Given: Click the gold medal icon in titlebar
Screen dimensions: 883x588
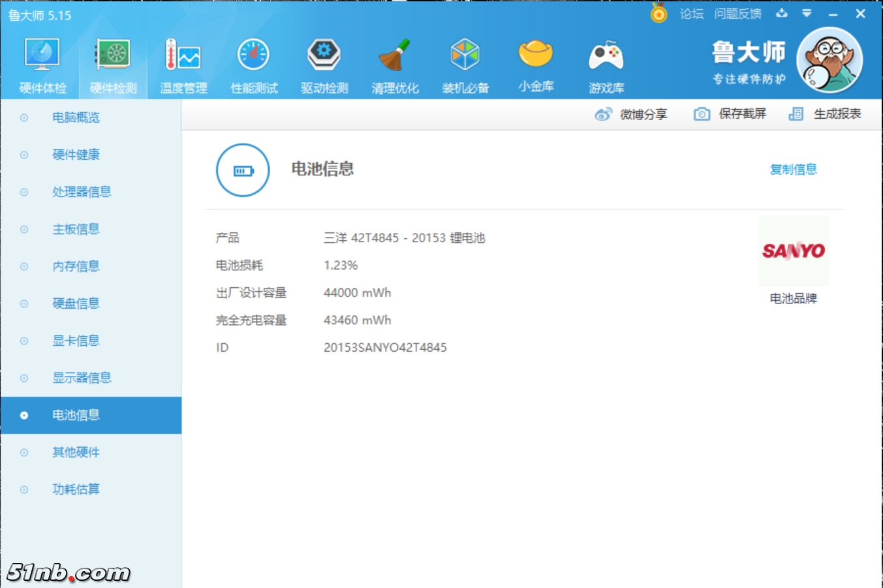Looking at the screenshot, I should pos(657,13).
